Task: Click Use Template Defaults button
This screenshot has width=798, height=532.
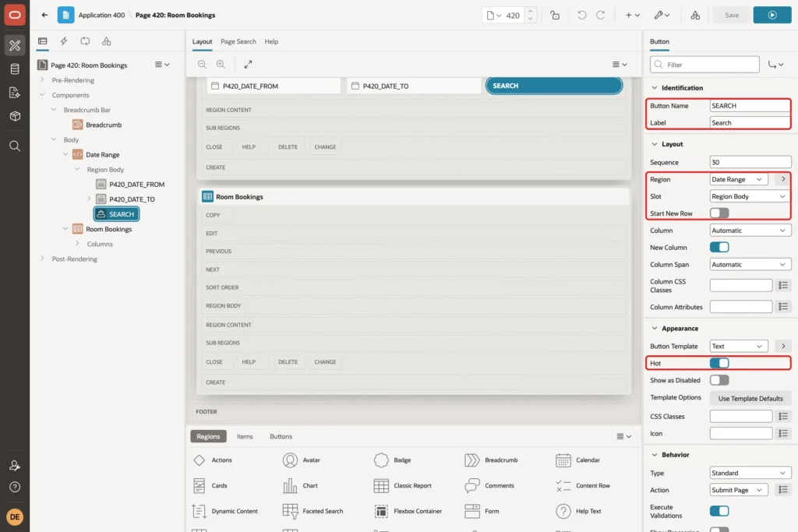Action: [x=750, y=398]
